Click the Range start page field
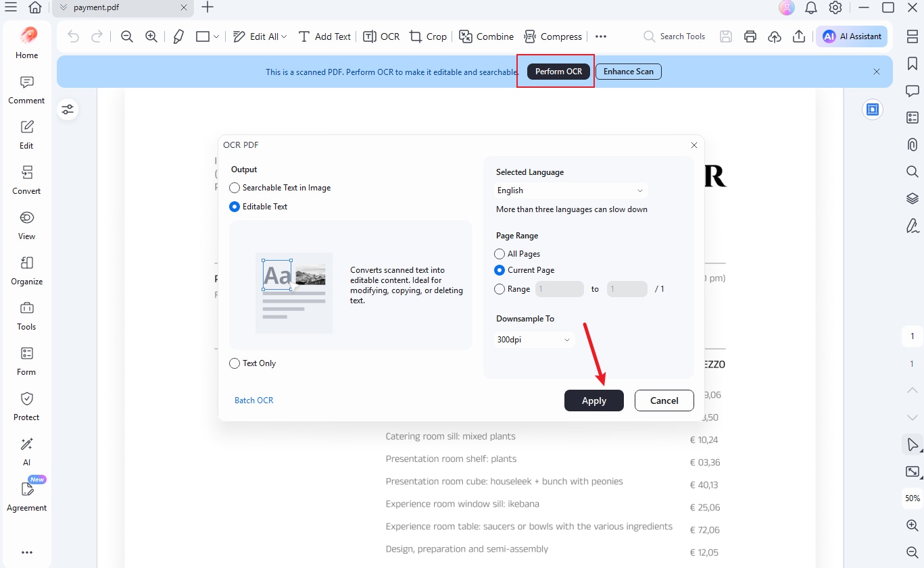Viewport: 924px width, 568px height. click(x=560, y=289)
